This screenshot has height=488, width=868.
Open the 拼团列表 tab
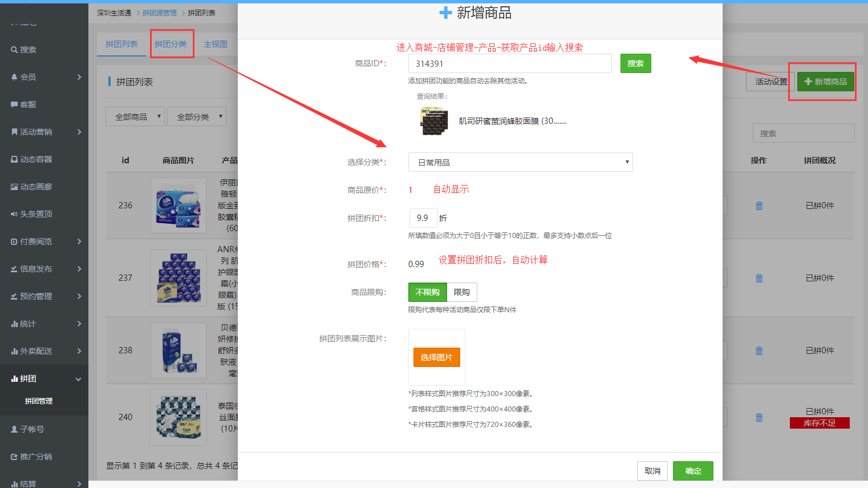coord(121,44)
